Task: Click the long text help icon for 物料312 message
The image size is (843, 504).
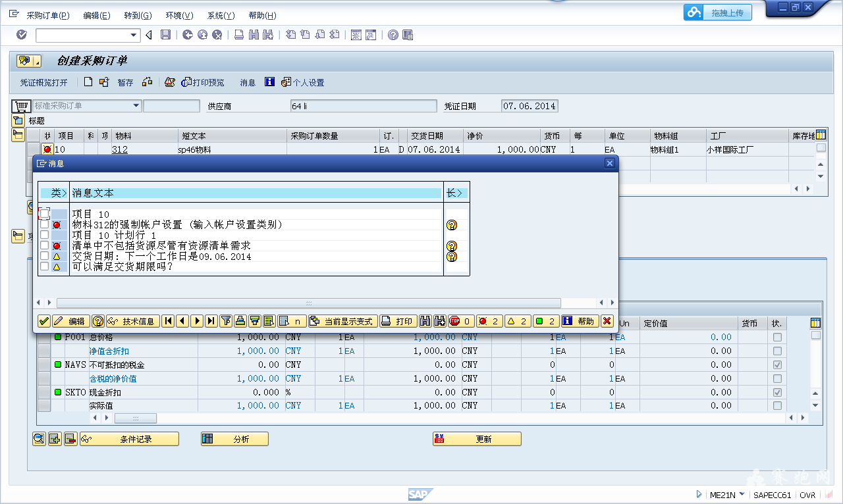Action: pos(452,225)
